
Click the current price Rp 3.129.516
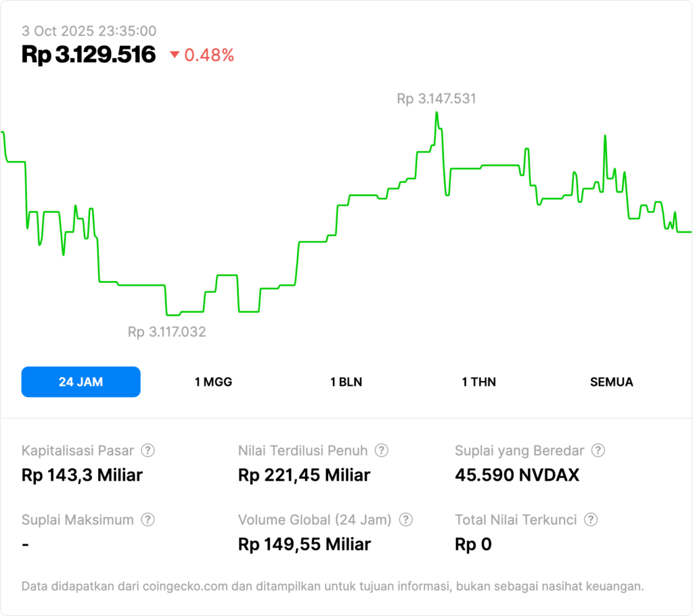(89, 55)
